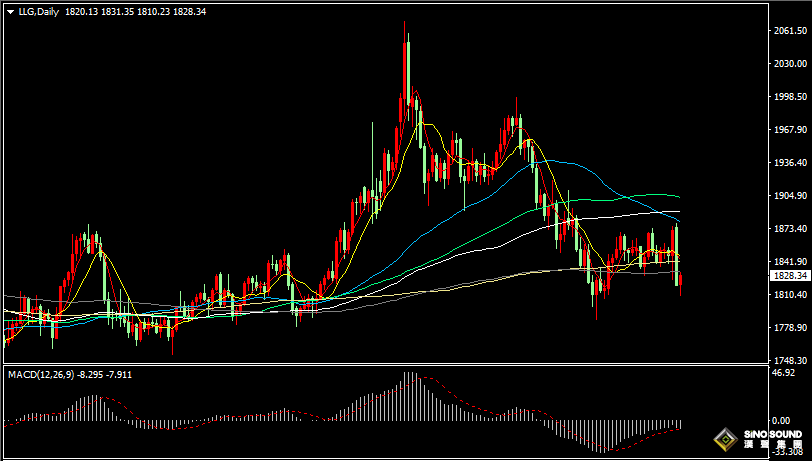Click the 1748.30 price axis label
This screenshot has height=461, width=812.
click(x=790, y=360)
